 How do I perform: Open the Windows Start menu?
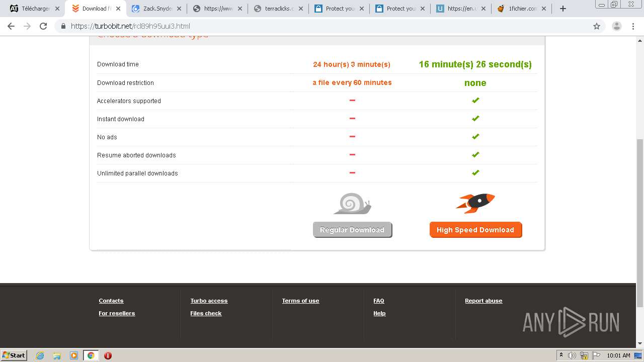point(14,355)
